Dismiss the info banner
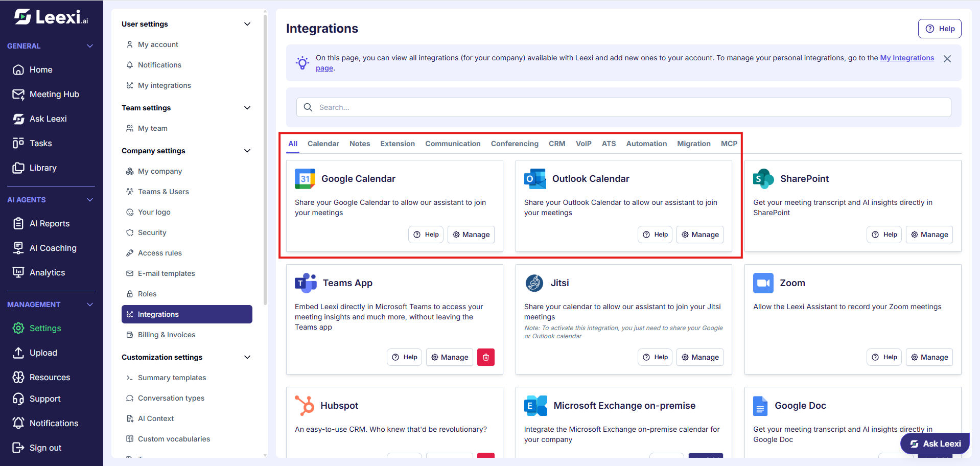980x466 pixels. coord(947,59)
